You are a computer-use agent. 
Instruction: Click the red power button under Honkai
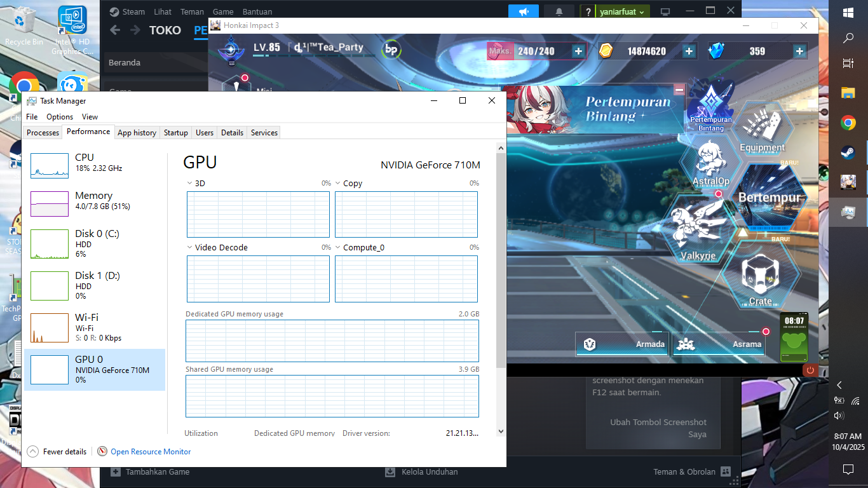click(x=810, y=369)
